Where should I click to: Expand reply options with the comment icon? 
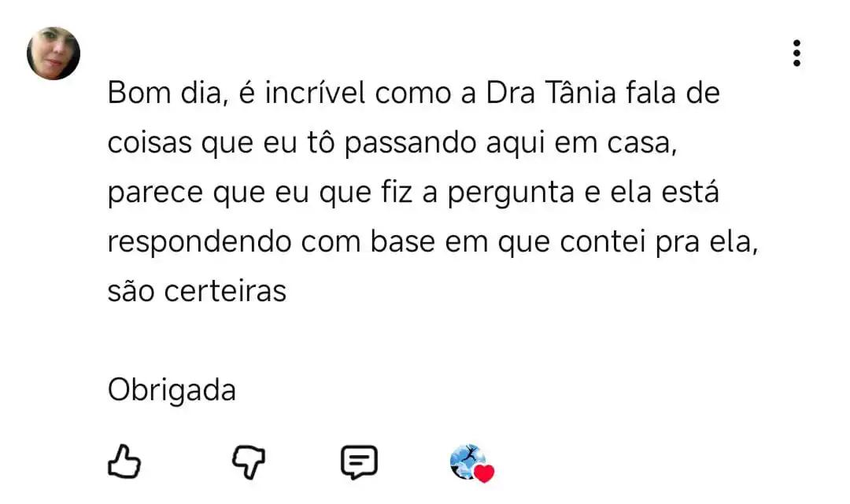[x=358, y=462]
